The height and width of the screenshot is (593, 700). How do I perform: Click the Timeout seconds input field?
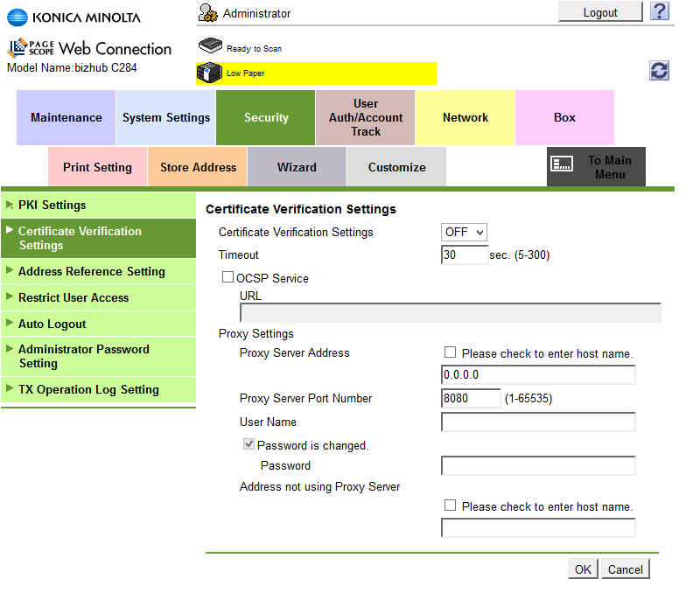(x=465, y=255)
